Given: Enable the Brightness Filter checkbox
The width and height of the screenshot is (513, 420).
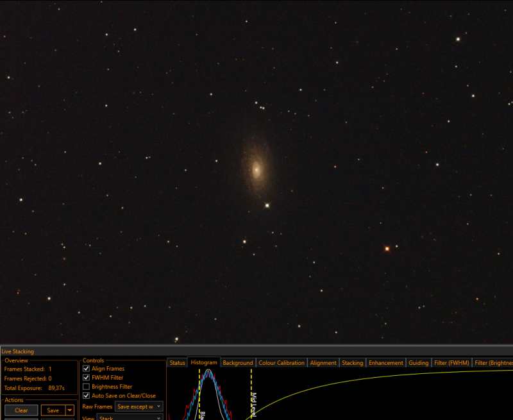Looking at the screenshot, I should point(86,387).
